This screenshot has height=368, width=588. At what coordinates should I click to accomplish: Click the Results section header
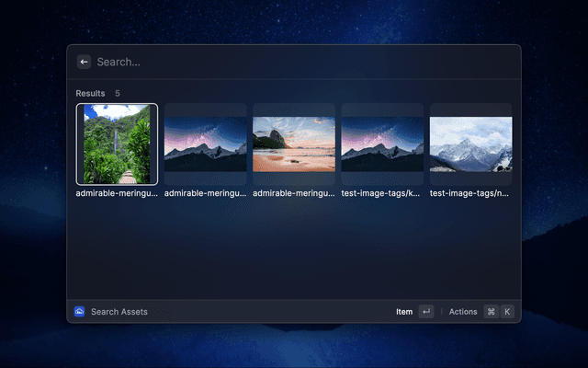90,94
